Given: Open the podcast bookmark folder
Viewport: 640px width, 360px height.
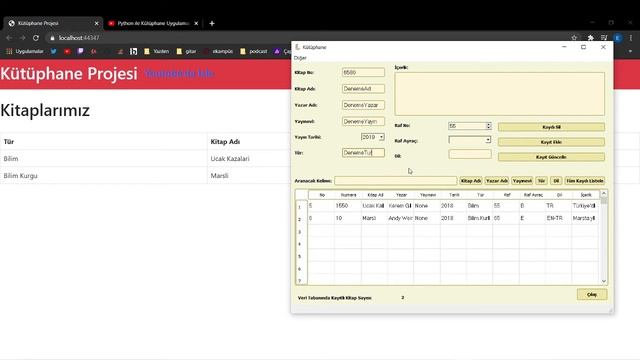Looking at the screenshot, I should [x=253, y=51].
